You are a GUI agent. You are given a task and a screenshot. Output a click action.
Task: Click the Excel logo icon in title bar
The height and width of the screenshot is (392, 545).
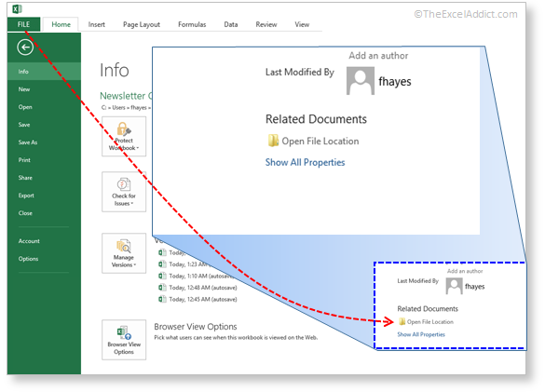17,9
